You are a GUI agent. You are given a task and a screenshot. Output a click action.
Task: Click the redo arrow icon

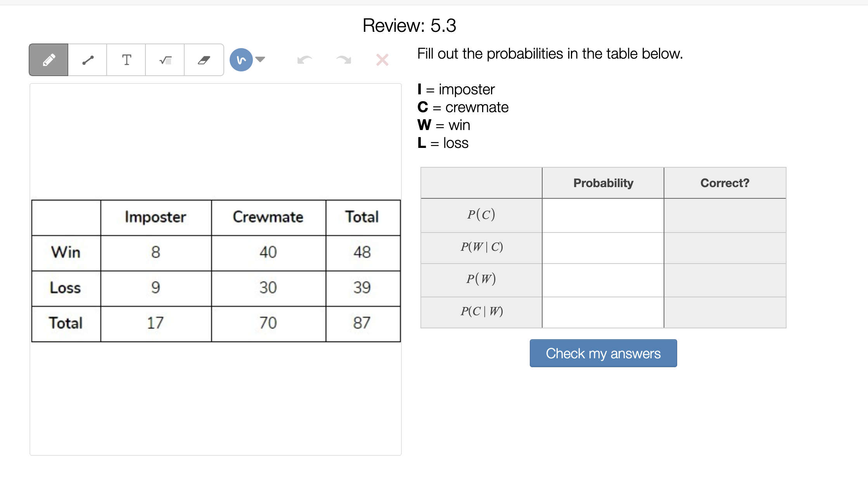344,60
